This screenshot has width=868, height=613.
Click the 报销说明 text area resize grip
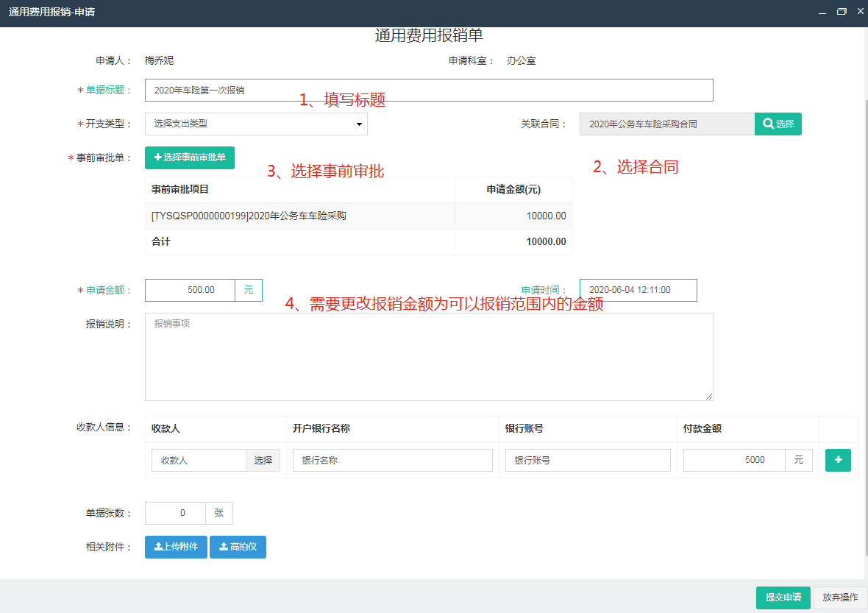coord(709,397)
